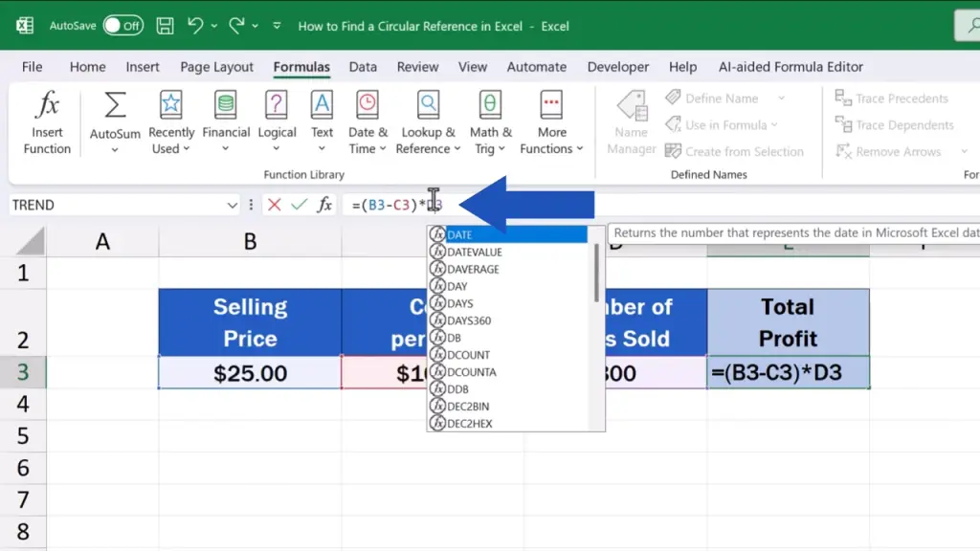The height and width of the screenshot is (551, 980).
Task: Cancel the formula entry with X
Action: tap(275, 205)
